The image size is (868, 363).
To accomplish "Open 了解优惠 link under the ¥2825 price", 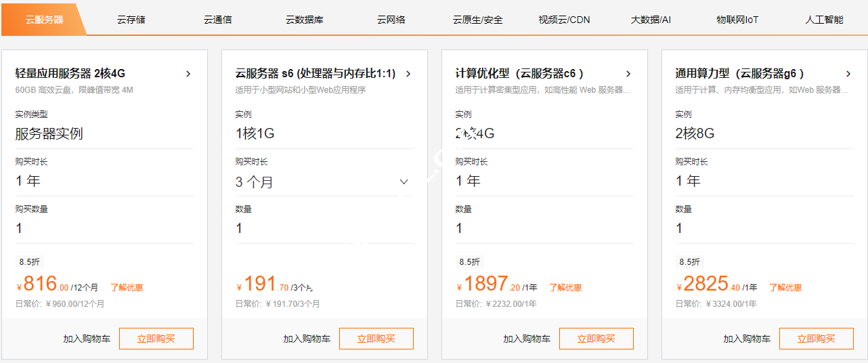I will pyautogui.click(x=785, y=288).
